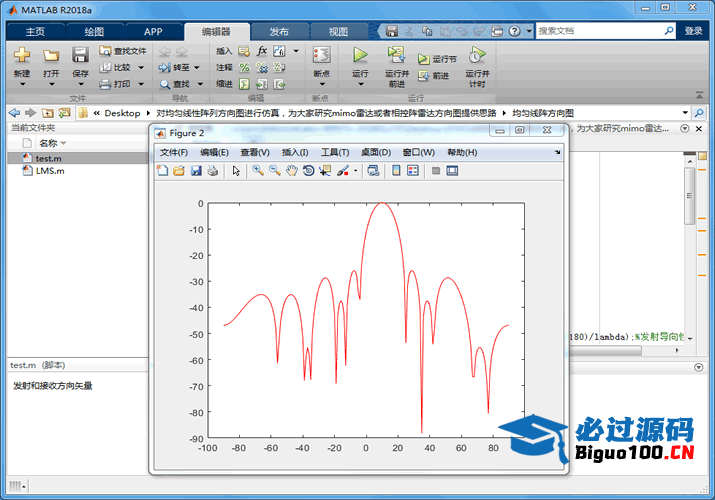Click the up one folder icon
Viewport: 715px width, 500px height.
[x=47, y=113]
